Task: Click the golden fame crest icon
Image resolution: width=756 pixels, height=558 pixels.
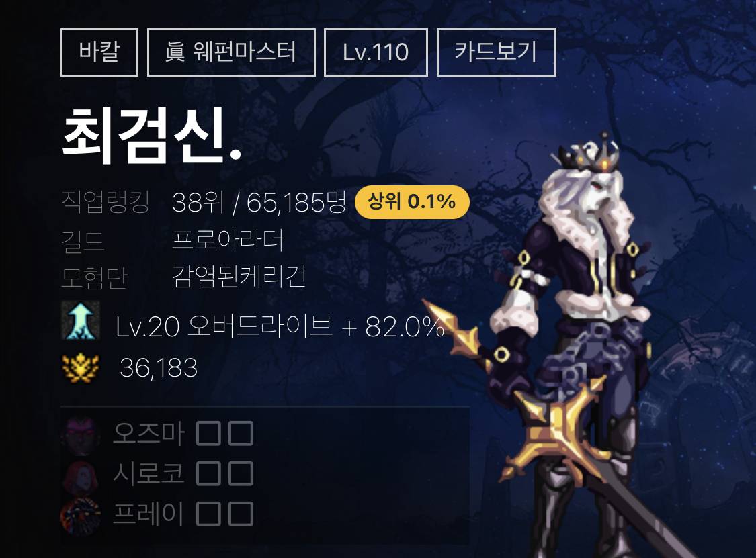Action: [x=81, y=368]
